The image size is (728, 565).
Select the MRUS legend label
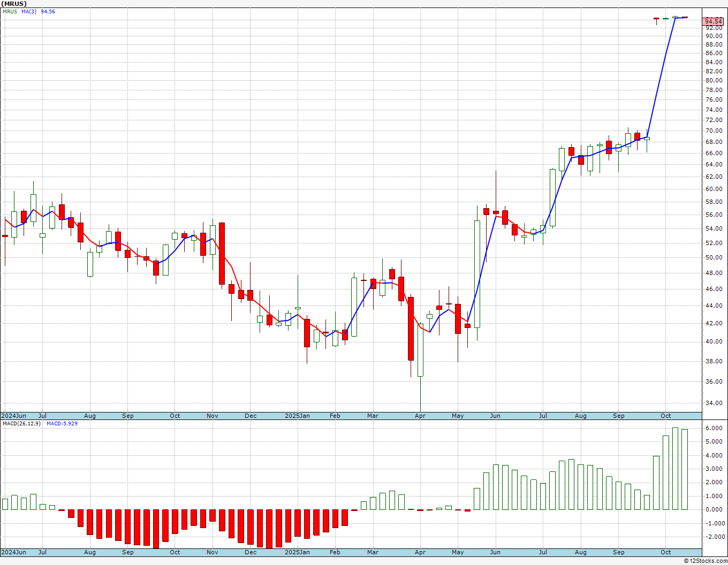(x=10, y=12)
